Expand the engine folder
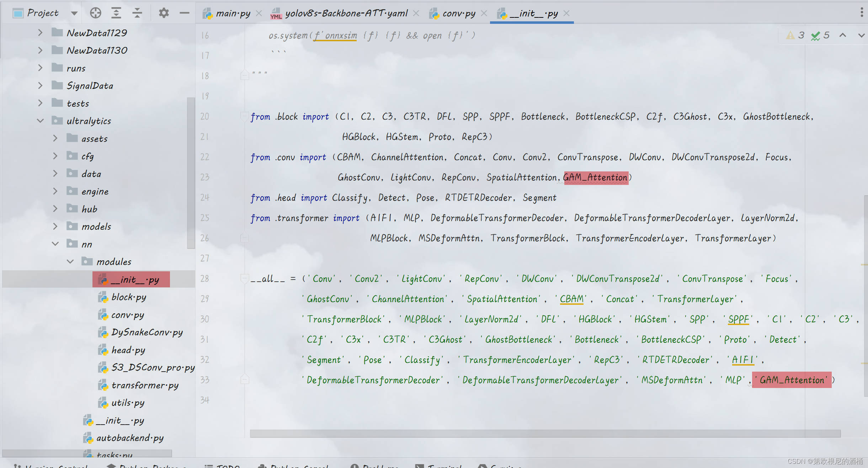 [55, 191]
